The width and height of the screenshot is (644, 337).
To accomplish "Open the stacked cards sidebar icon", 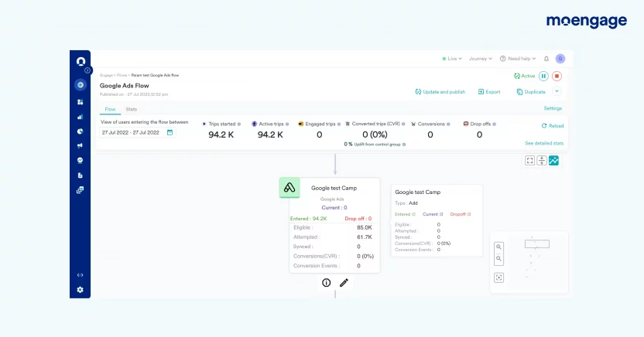I will (80, 190).
